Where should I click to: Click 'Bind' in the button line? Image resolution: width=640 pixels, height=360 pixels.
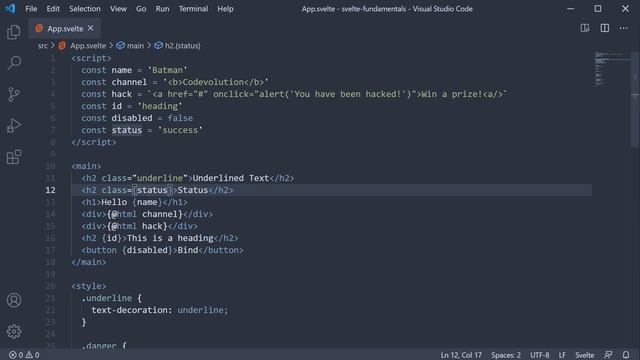(x=188, y=250)
